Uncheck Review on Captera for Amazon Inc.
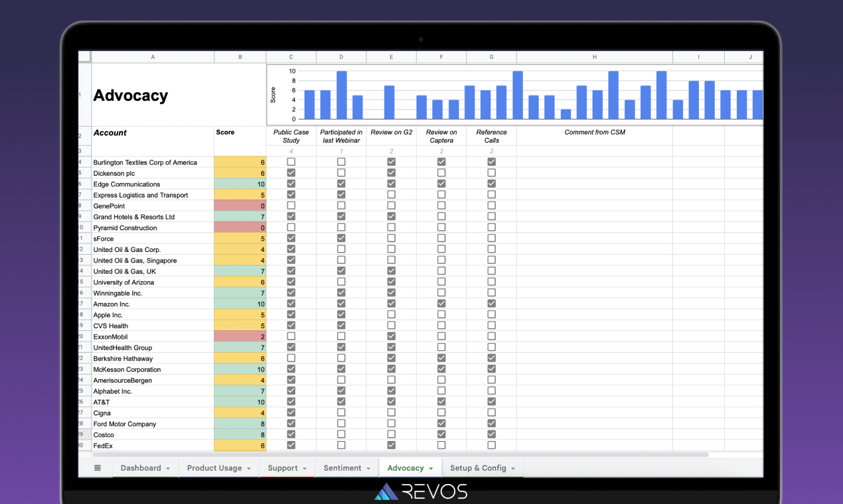Image resolution: width=843 pixels, height=504 pixels. click(x=441, y=304)
